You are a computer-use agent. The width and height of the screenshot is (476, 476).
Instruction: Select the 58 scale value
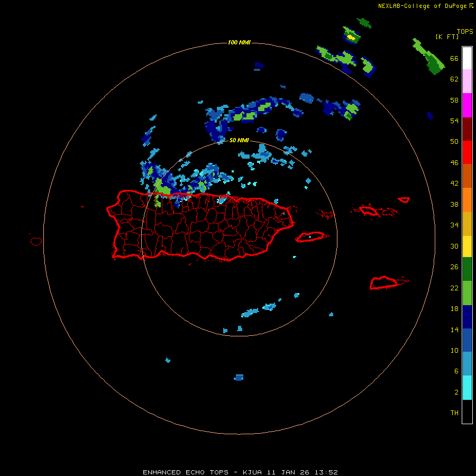pyautogui.click(x=454, y=100)
